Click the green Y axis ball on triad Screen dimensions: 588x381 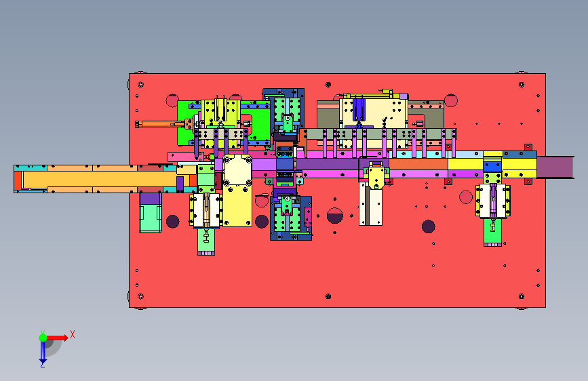[43, 338]
